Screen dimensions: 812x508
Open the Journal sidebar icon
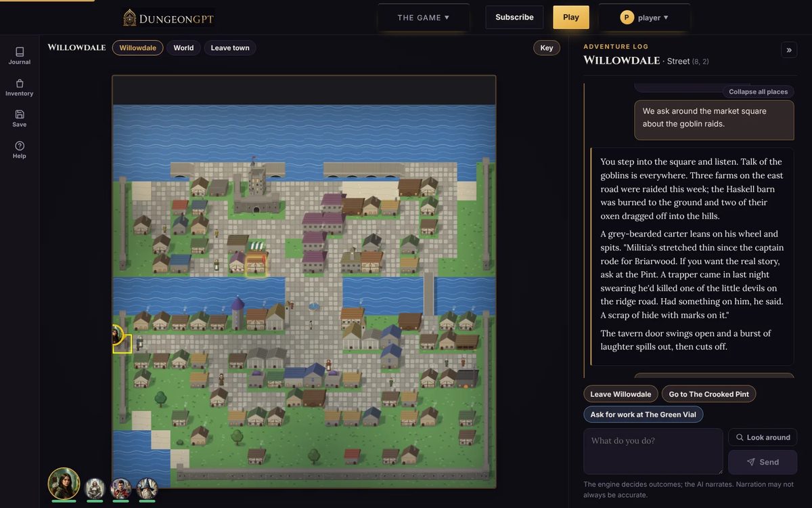point(20,56)
